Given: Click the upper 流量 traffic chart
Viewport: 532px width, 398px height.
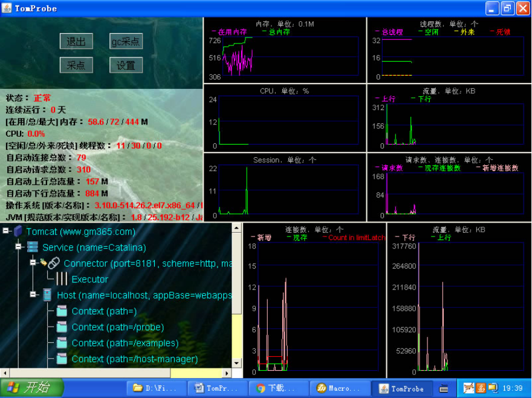Looking at the screenshot, I should (449, 118).
